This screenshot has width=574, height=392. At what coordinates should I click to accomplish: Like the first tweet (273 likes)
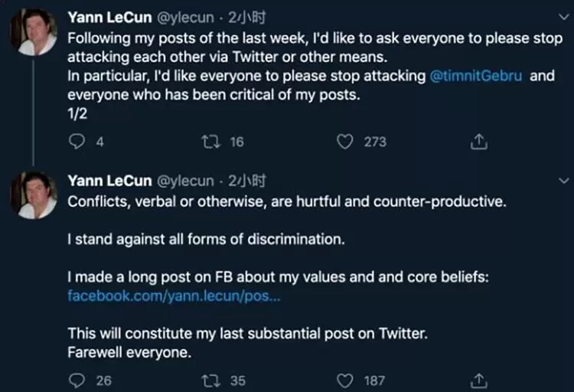[346, 142]
